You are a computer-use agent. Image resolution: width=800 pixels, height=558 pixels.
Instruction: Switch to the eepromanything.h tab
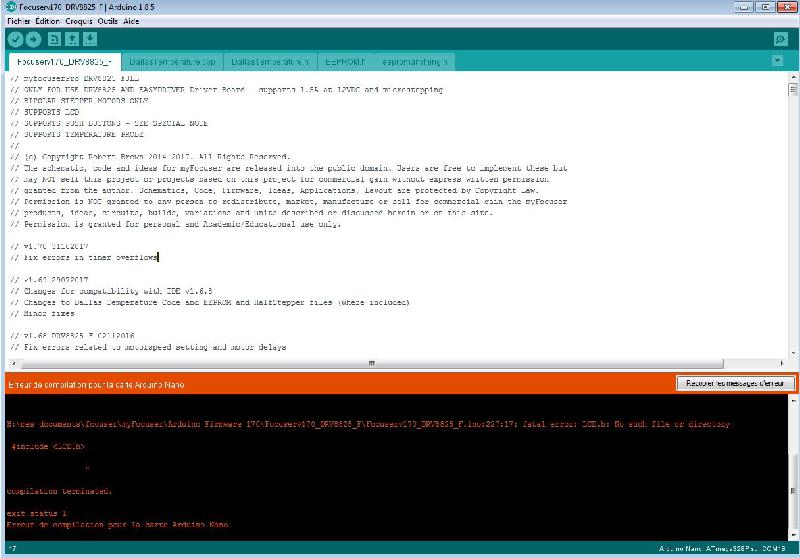point(414,62)
